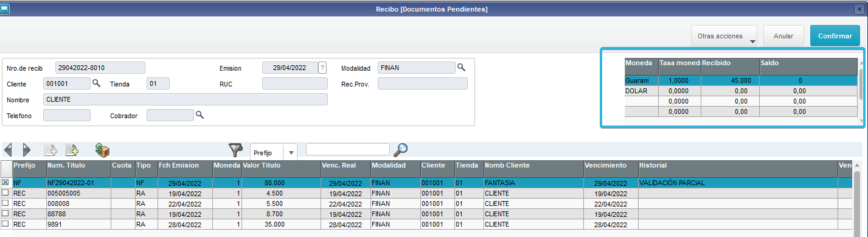Click the Rec.Prov. field

click(423, 83)
